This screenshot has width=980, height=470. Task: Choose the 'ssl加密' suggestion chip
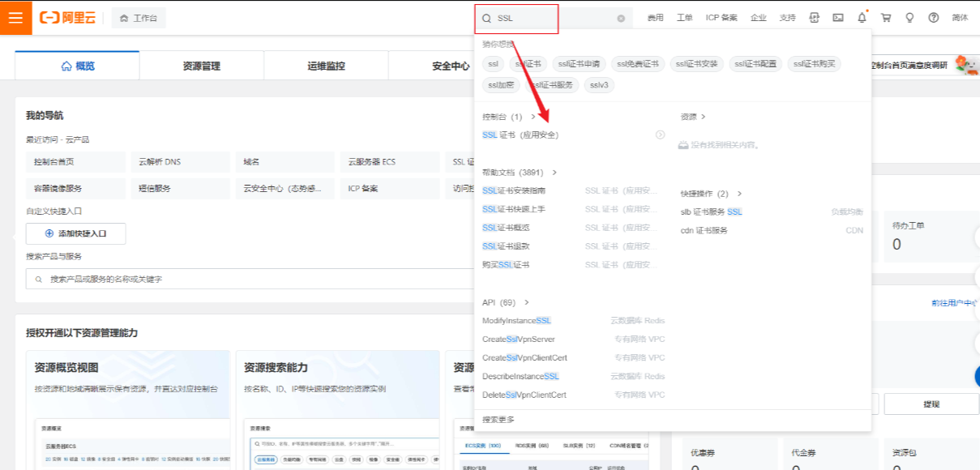pyautogui.click(x=501, y=84)
